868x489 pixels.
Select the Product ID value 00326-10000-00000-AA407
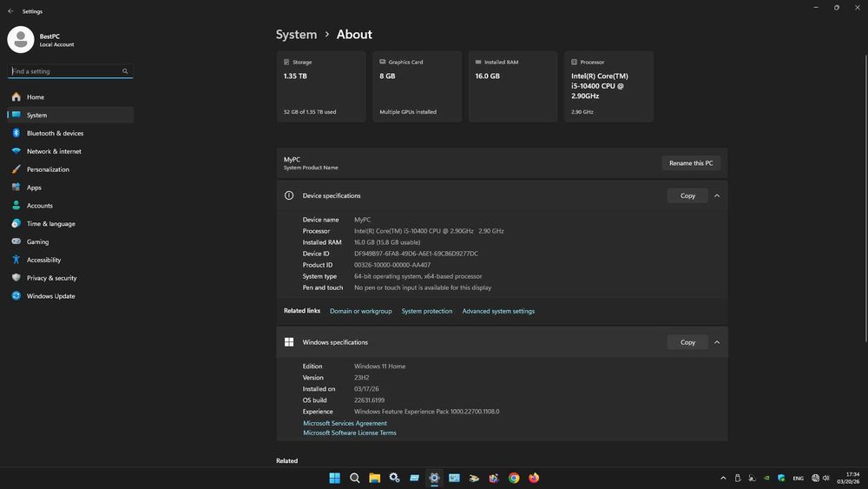pyautogui.click(x=392, y=265)
